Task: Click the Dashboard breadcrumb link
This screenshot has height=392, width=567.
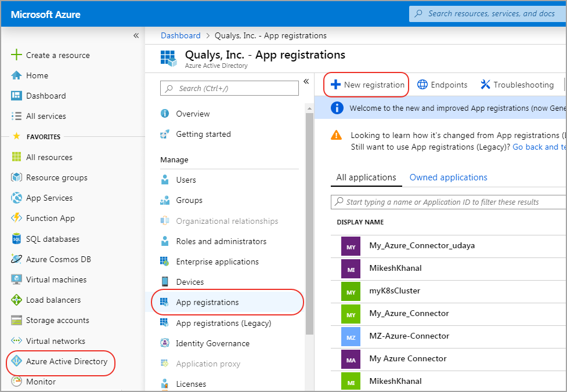Action: tap(180, 35)
